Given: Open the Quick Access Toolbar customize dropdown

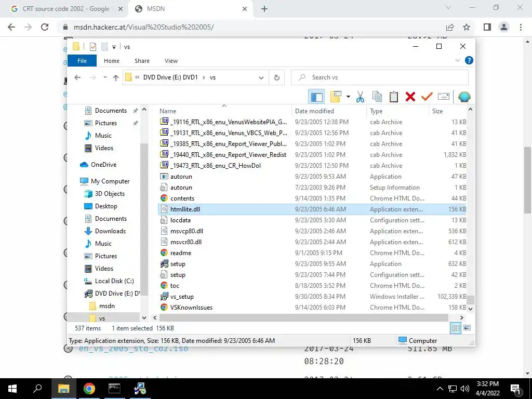Looking at the screenshot, I should point(114,47).
